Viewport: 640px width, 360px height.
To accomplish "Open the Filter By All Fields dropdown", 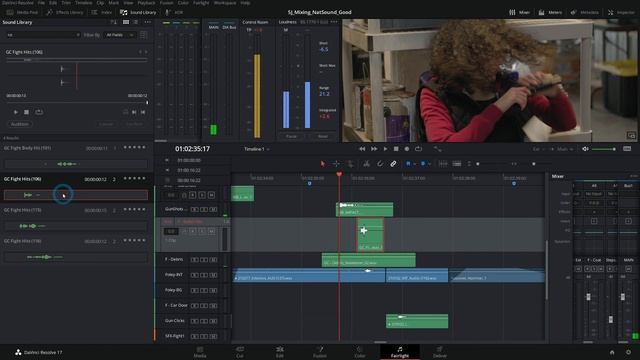I will point(119,35).
